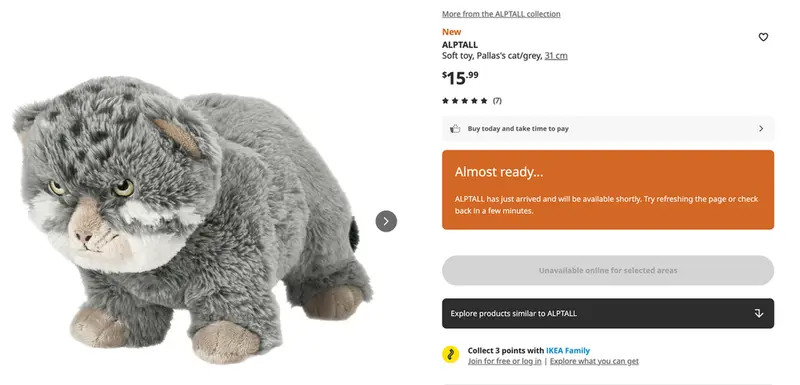
Task: Expand the Buy today and take time to pay chevron
Action: [761, 129]
